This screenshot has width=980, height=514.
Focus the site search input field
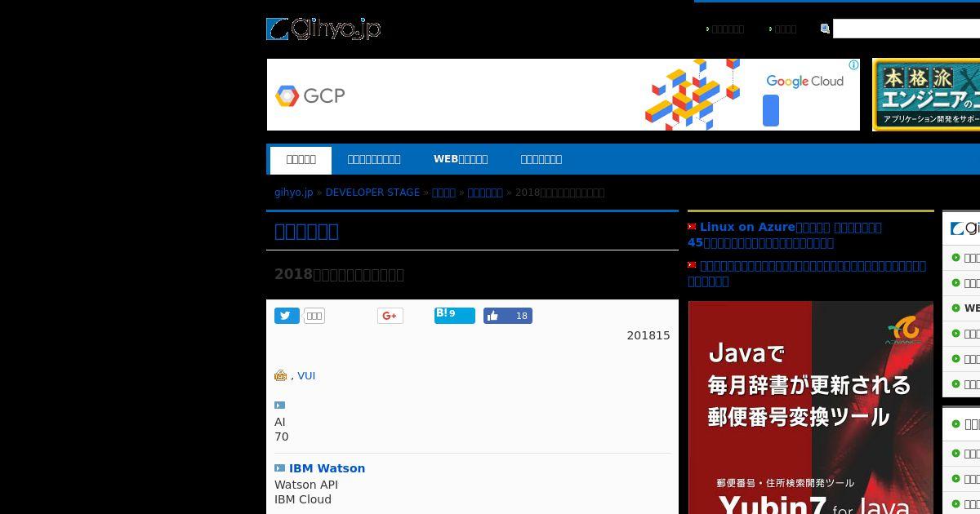[x=906, y=29]
